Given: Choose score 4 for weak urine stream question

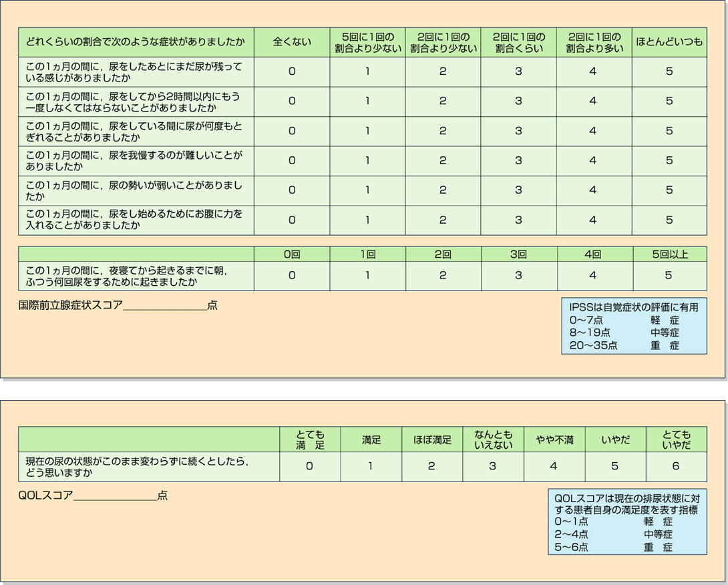Looking at the screenshot, I should [x=593, y=190].
